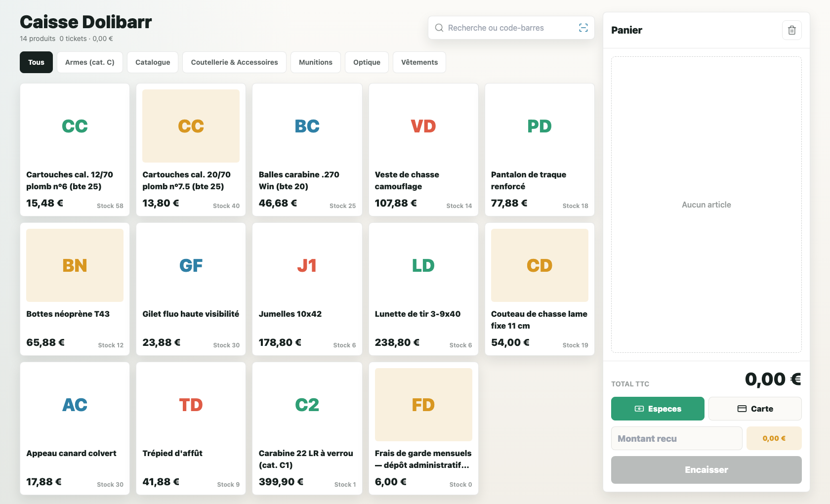This screenshot has height=504, width=830.
Task: Select the Vêtements category tab
Action: 419,62
